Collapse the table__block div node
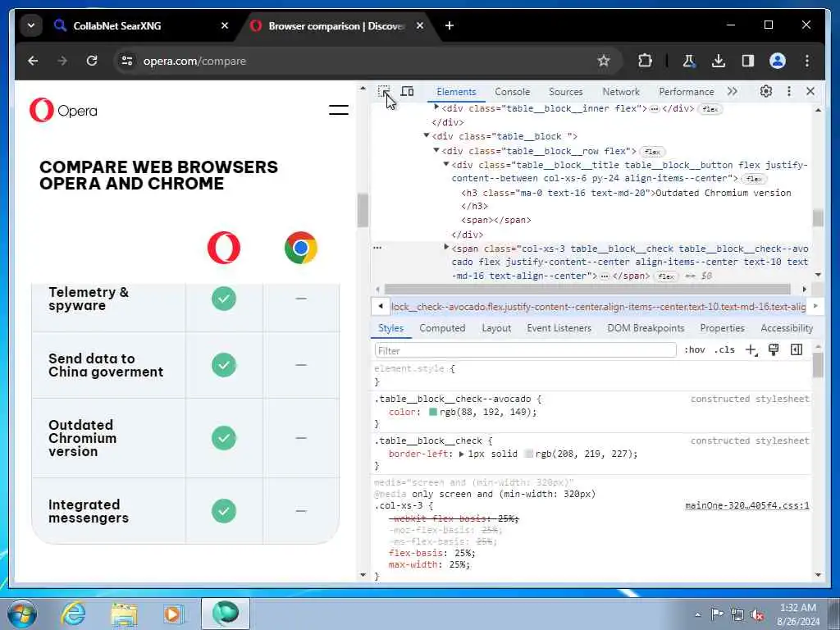Image resolution: width=840 pixels, height=630 pixels. coord(427,135)
